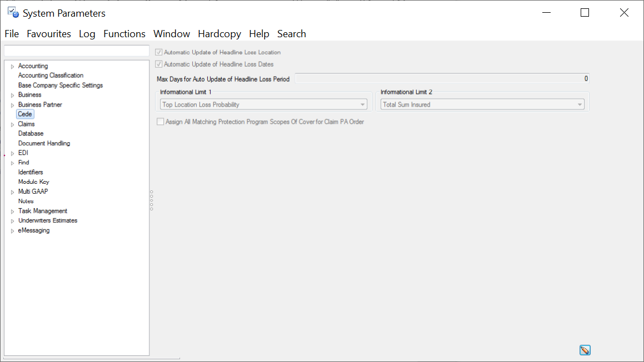Open the Favourites menu
Screen dimensions: 644x362
(x=49, y=34)
